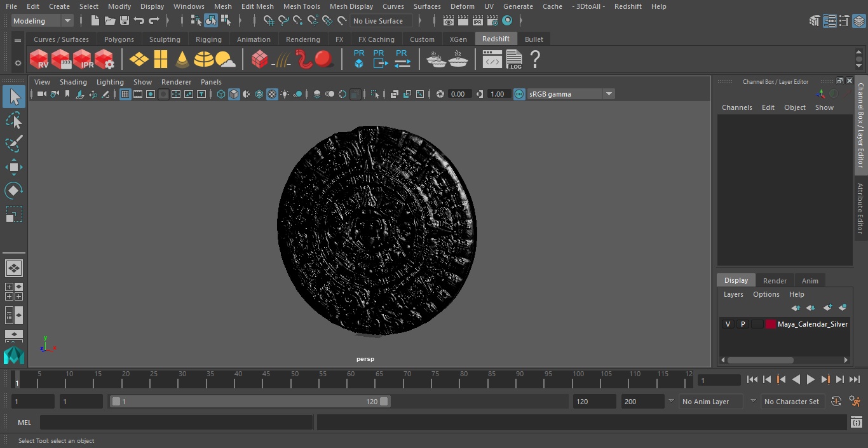Image resolution: width=868 pixels, height=448 pixels.
Task: Switch to the Rigging shelf tab
Action: [x=208, y=39]
